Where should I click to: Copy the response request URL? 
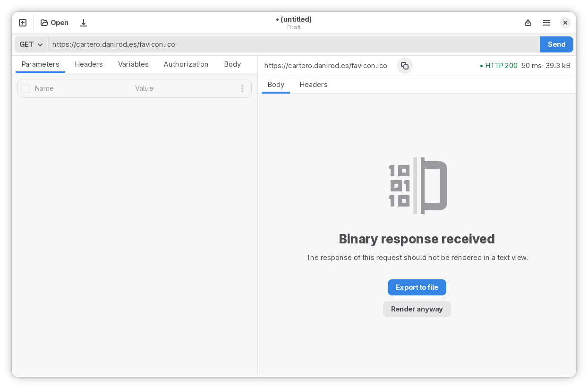point(404,65)
